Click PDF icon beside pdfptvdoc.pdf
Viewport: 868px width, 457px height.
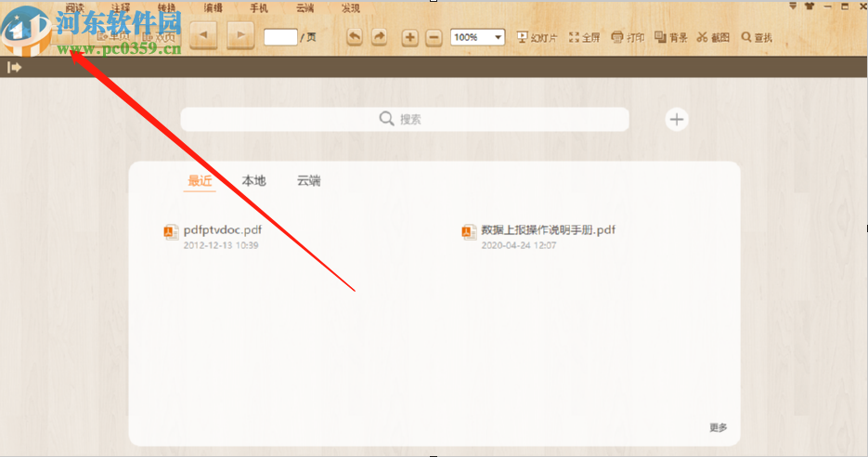171,232
